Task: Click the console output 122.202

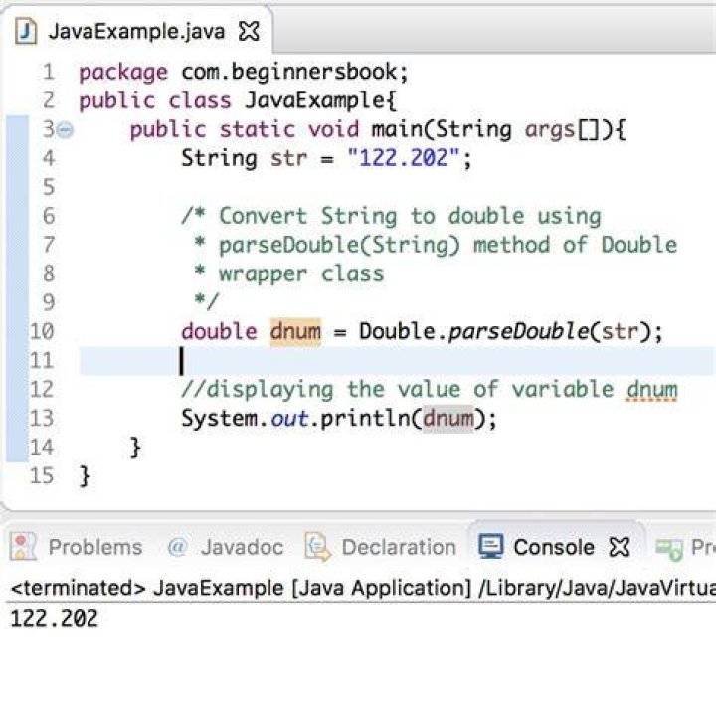Action: tap(55, 619)
